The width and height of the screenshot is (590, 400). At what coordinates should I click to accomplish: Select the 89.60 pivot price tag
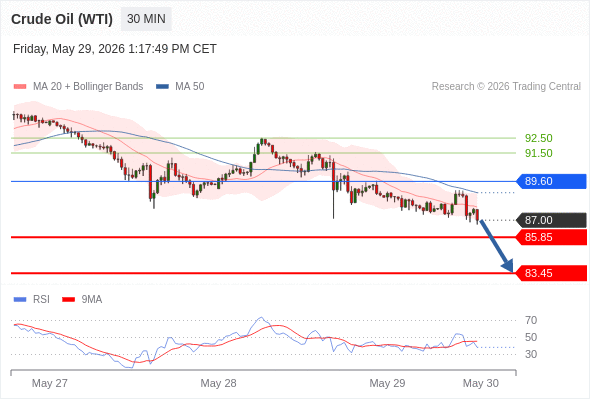(551, 181)
